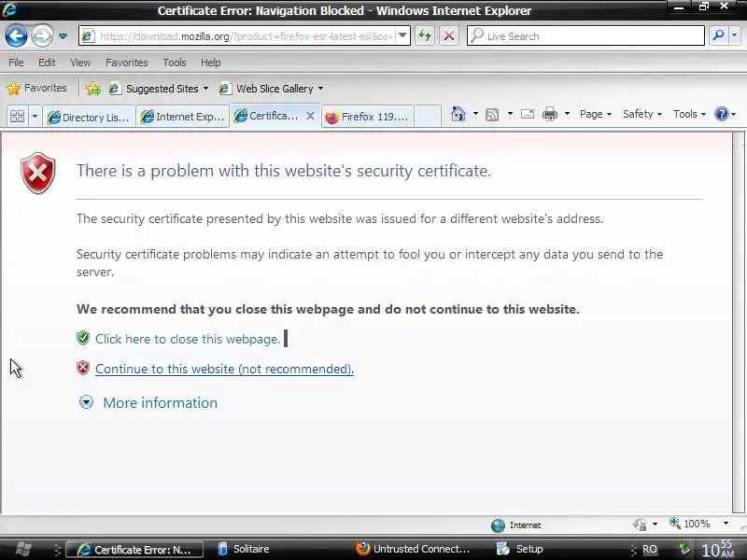Viewport: 747px width, 560px height.
Task: Click the vertical scrollbar
Action: click(739, 322)
